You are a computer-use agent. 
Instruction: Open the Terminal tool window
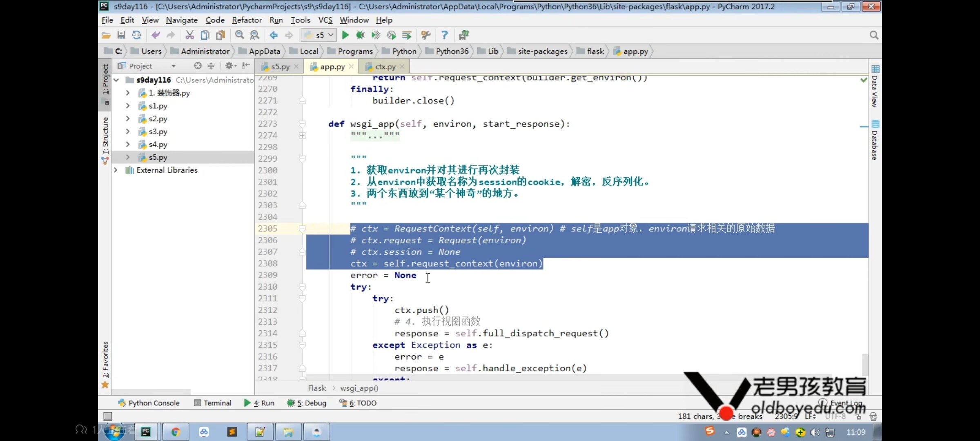coord(213,403)
